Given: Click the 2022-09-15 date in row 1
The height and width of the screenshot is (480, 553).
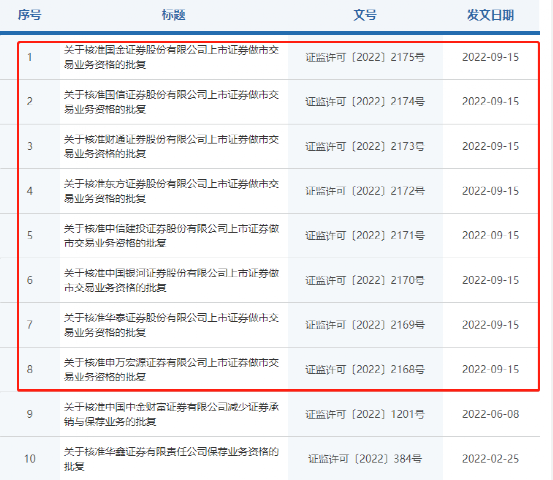Looking at the screenshot, I should [x=491, y=57].
